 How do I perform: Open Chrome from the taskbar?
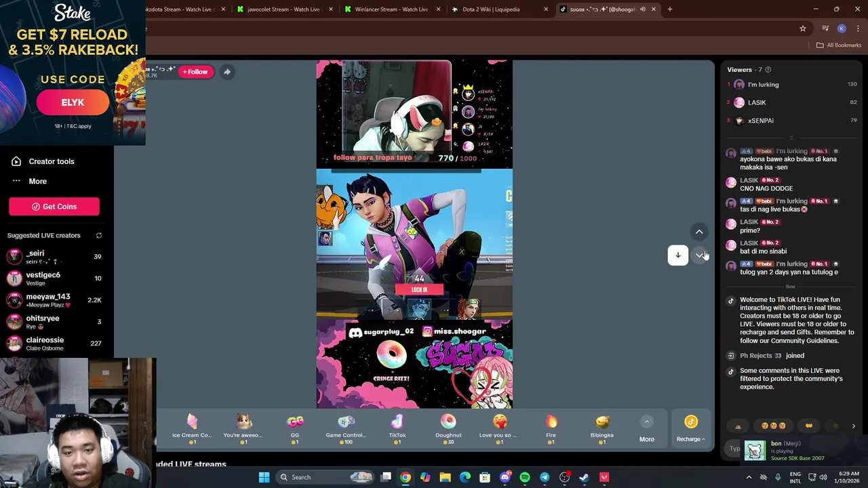tap(405, 477)
